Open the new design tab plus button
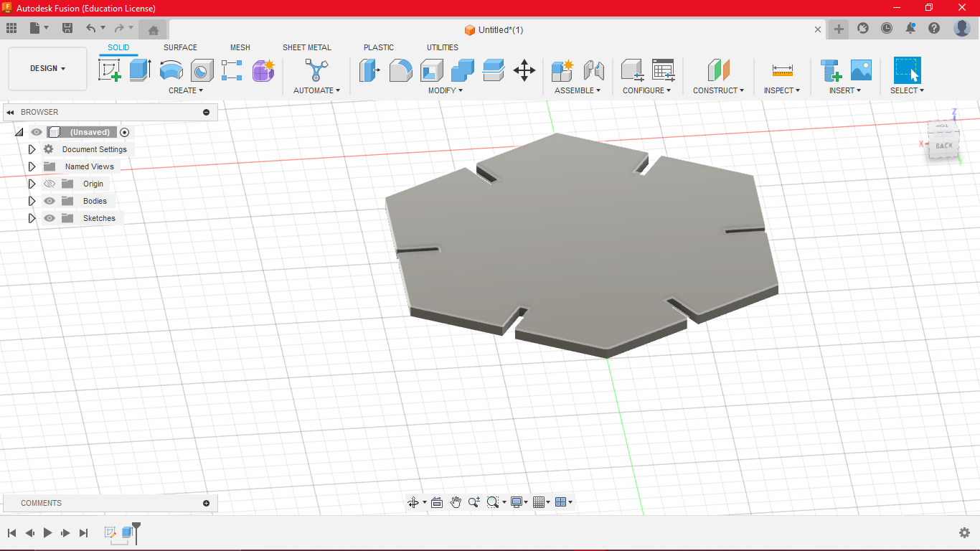980x551 pixels. pyautogui.click(x=839, y=29)
